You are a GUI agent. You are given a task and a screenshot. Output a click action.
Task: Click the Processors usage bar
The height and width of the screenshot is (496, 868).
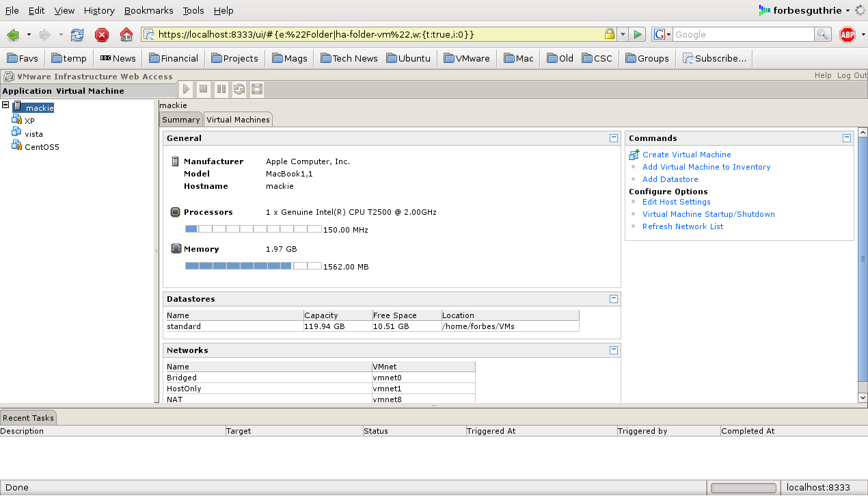click(254, 229)
